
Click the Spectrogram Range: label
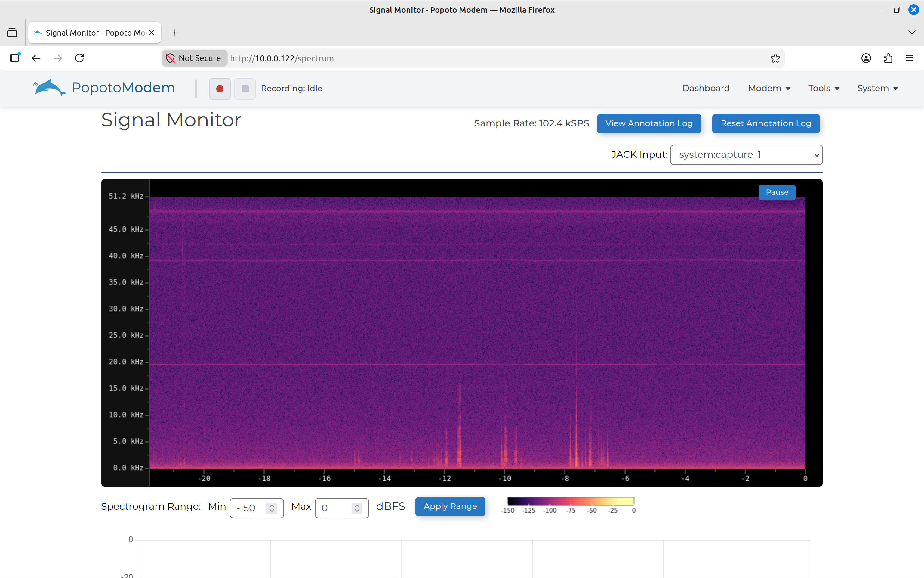point(151,507)
